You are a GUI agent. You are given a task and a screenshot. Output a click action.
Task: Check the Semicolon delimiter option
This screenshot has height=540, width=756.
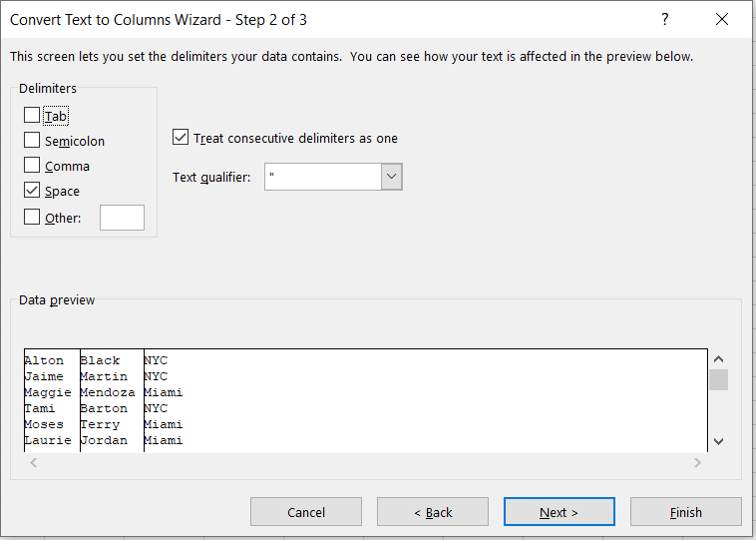(x=32, y=141)
